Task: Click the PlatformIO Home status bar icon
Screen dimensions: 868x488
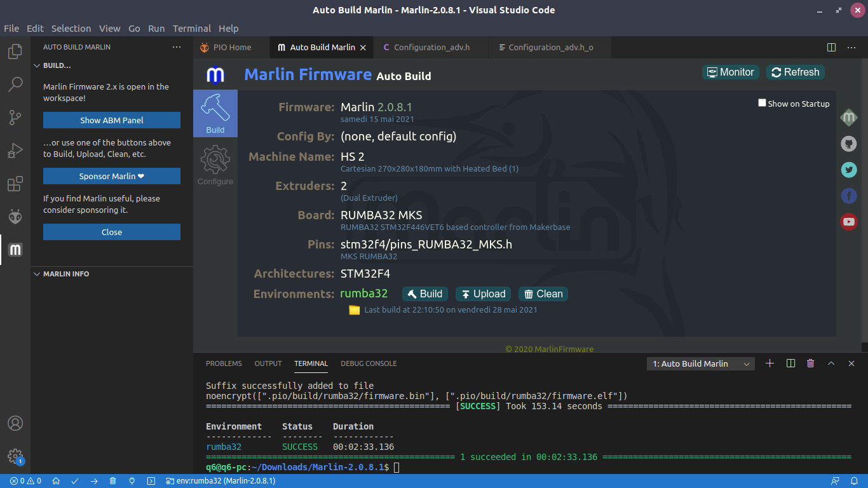Action: click(56, 481)
